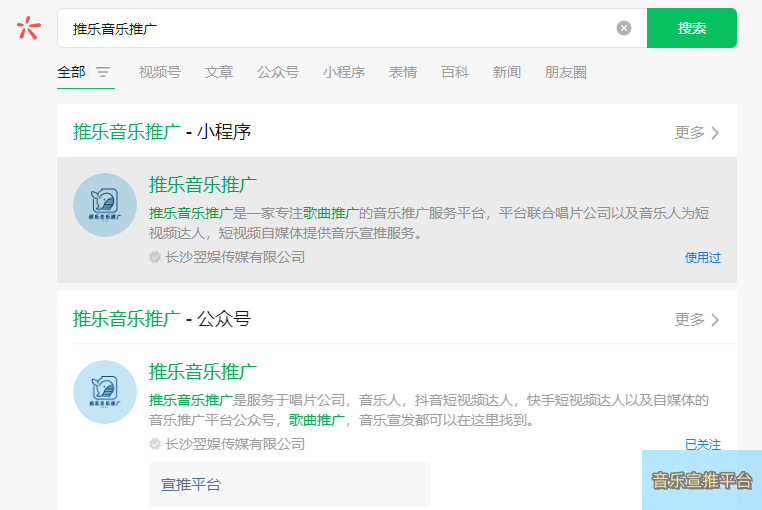This screenshot has width=762, height=510.
Task: Switch to the 视频号 tab
Action: click(160, 72)
